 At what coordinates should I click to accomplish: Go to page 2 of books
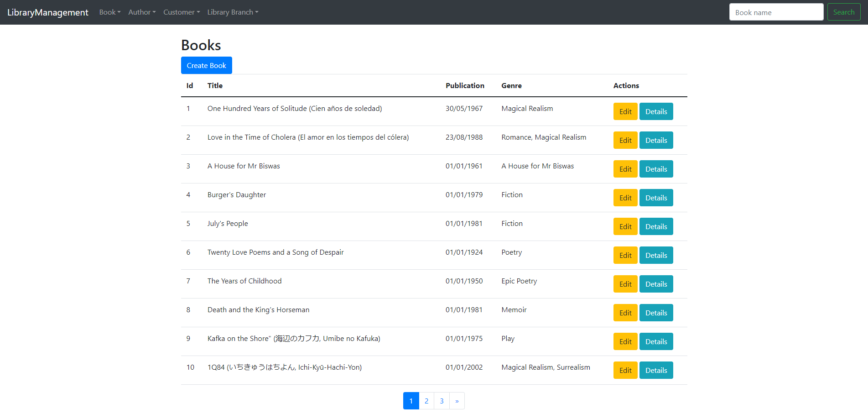pyautogui.click(x=426, y=401)
